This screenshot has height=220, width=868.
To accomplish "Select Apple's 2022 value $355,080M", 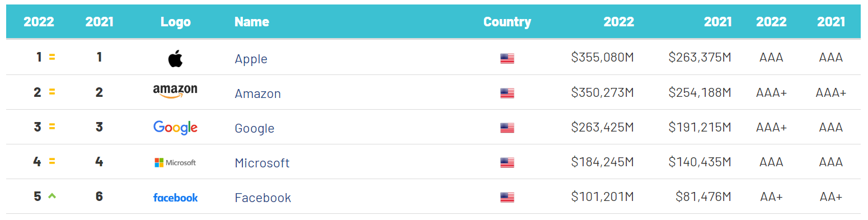I will (603, 57).
